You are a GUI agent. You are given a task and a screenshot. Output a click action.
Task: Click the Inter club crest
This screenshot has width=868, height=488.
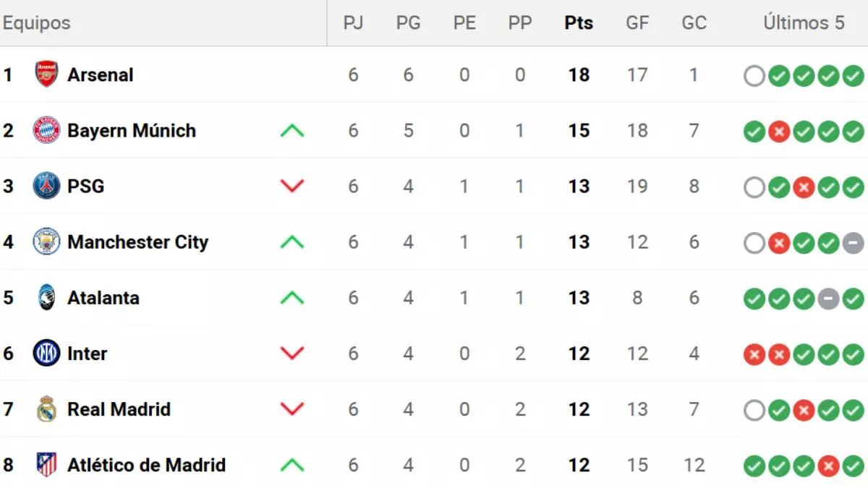(x=46, y=354)
